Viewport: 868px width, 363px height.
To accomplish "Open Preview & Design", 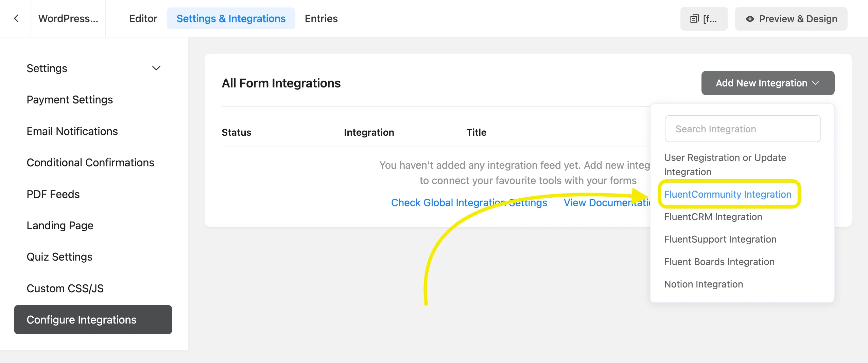I will tap(791, 19).
